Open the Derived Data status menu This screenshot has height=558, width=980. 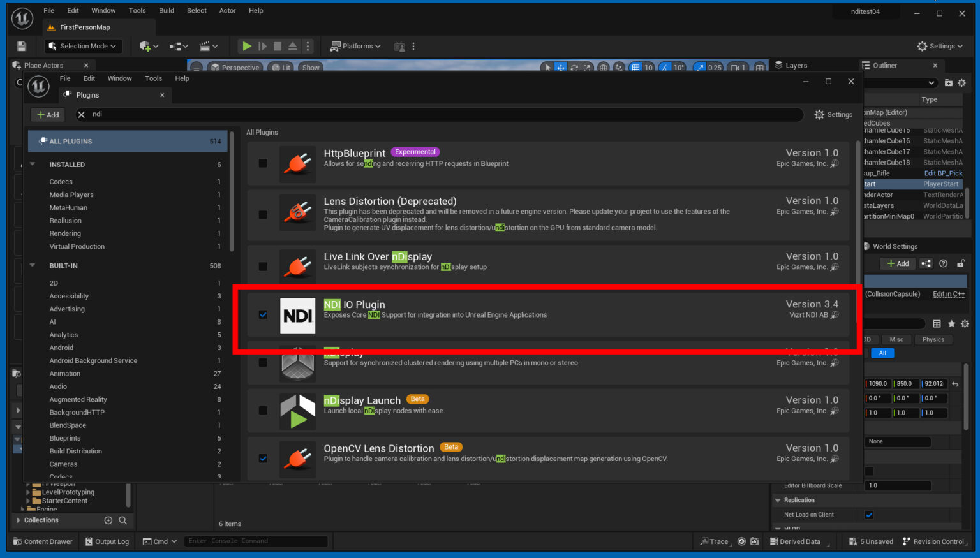click(x=798, y=541)
